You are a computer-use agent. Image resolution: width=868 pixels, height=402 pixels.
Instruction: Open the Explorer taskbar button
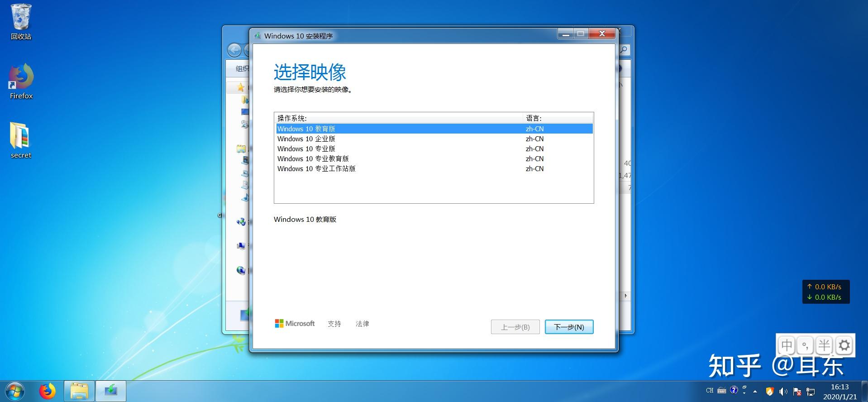pyautogui.click(x=79, y=391)
